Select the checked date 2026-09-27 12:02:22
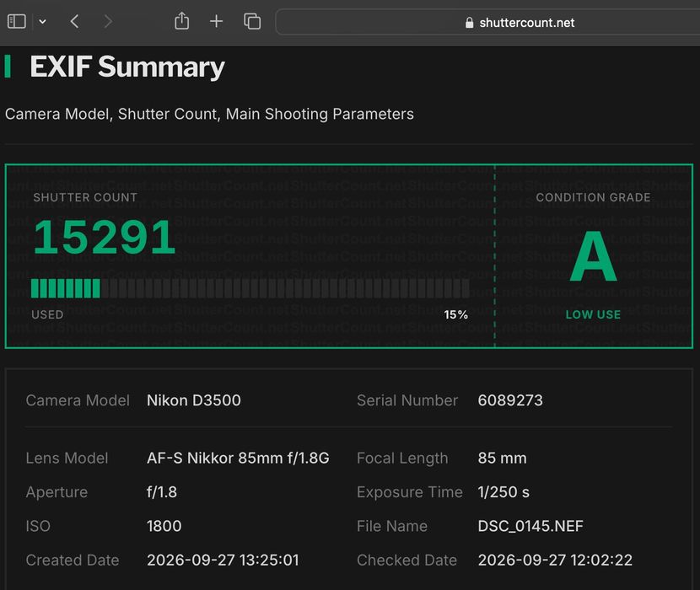 point(555,560)
